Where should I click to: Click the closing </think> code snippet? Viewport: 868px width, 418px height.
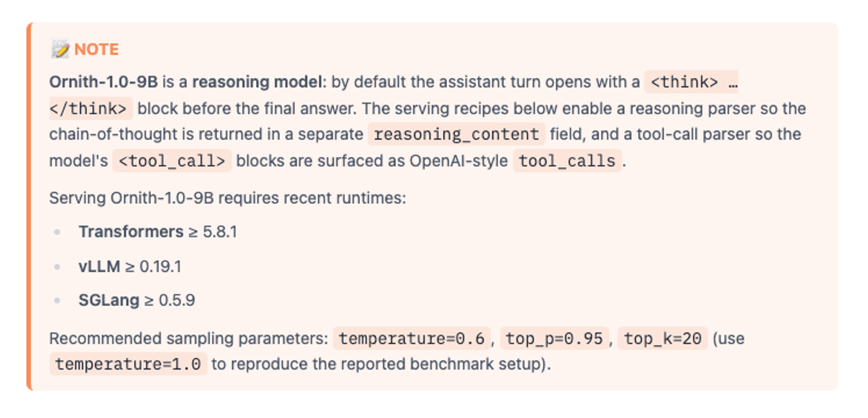tap(91, 108)
